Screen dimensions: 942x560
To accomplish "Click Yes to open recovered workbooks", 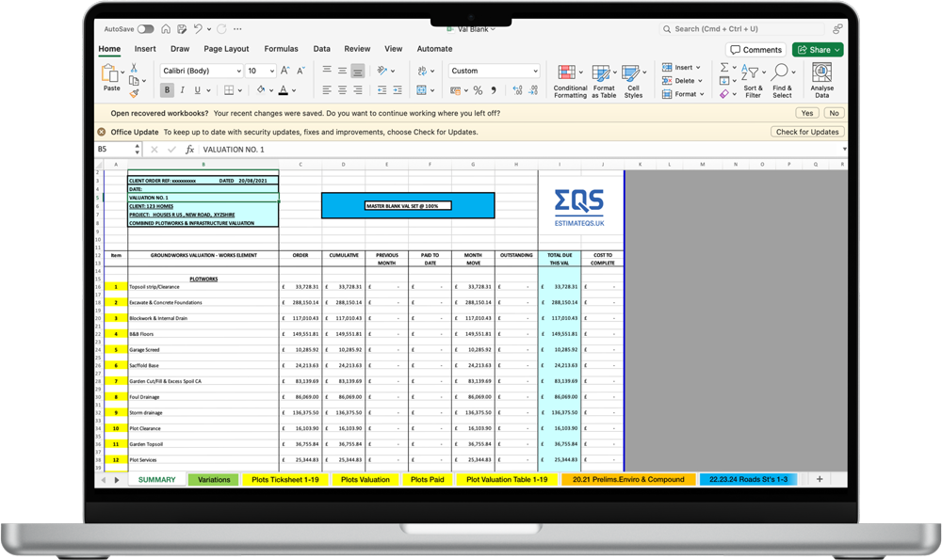I will pyautogui.click(x=807, y=113).
